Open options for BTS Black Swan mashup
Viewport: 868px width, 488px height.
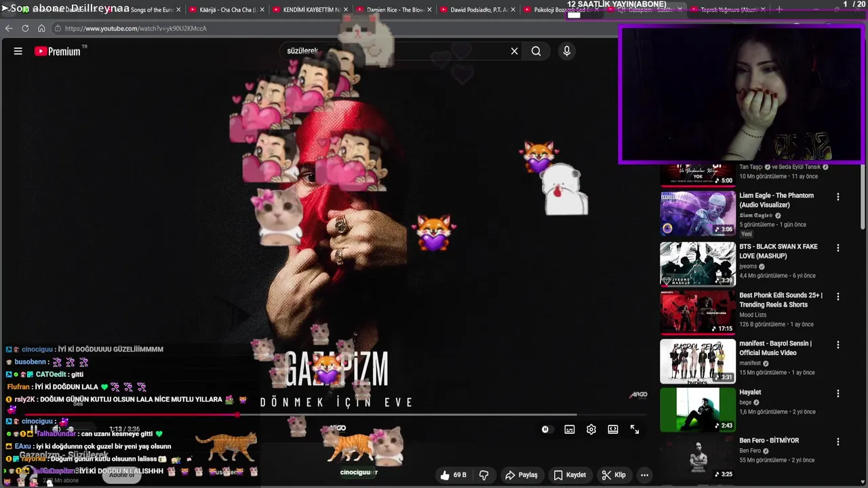pos(838,248)
